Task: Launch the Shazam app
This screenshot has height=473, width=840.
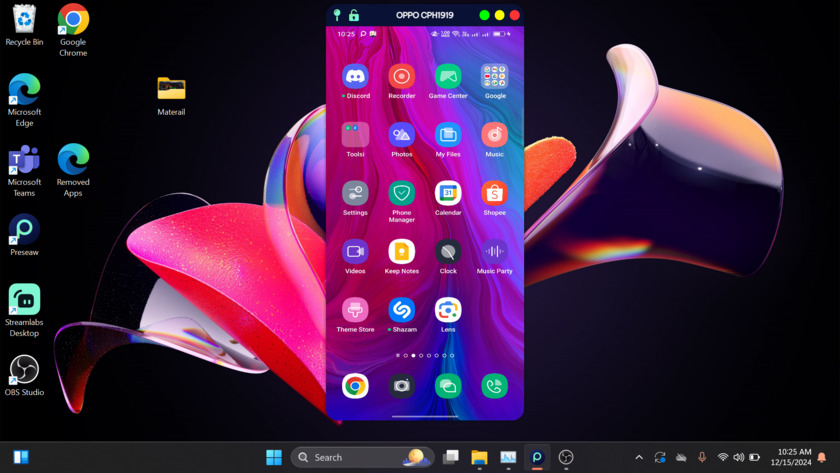Action: click(x=401, y=310)
